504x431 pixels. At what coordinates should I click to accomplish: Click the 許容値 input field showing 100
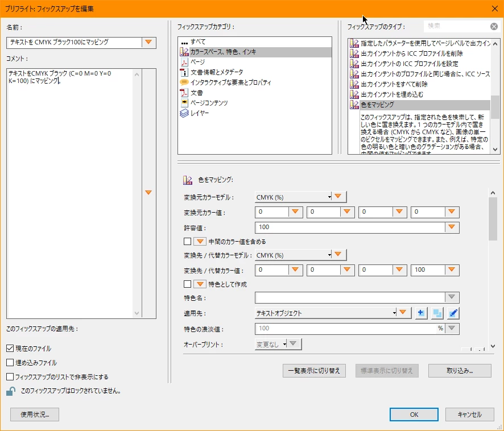click(350, 227)
